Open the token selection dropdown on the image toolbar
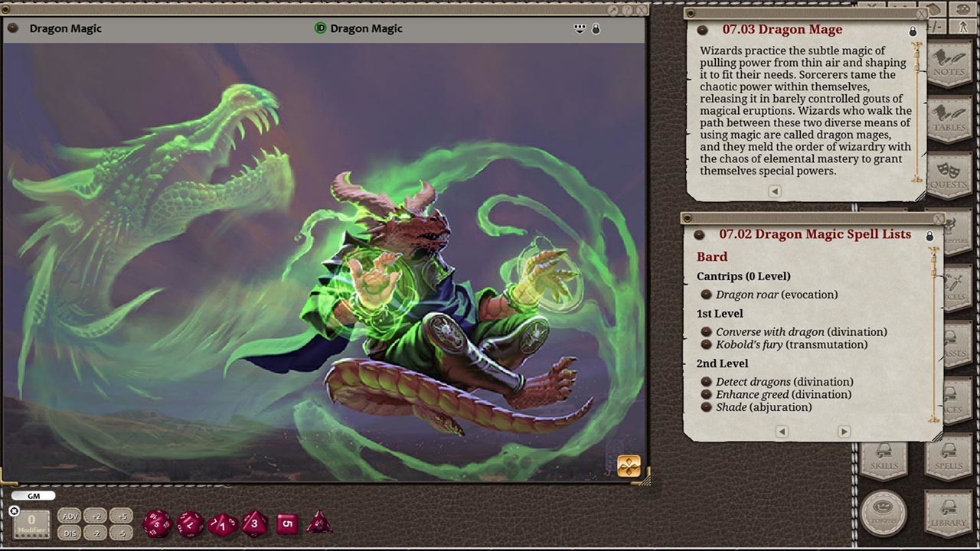The height and width of the screenshot is (551, 980). (580, 28)
